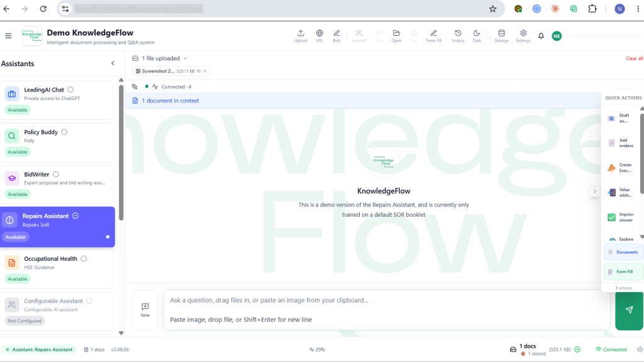Run the Create Exec... quick action
Screen dimensions: 644x362
pyautogui.click(x=621, y=167)
